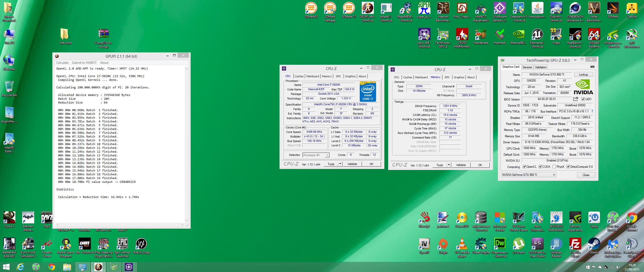The height and width of the screenshot is (272, 644).
Task: Click Tools button in left CPU-Z window
Action: [331, 164]
